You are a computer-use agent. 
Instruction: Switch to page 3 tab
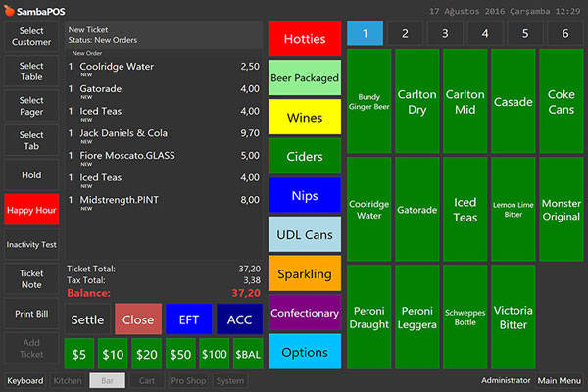pyautogui.click(x=445, y=33)
